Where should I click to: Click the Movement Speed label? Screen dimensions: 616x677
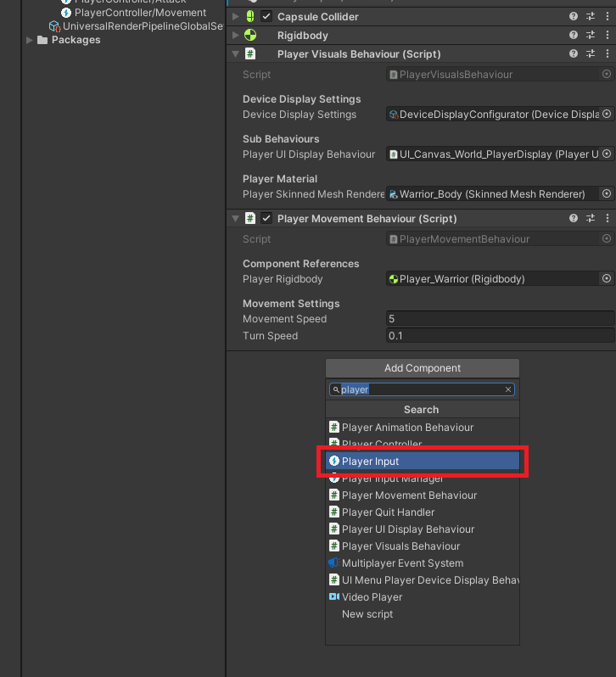(x=284, y=319)
